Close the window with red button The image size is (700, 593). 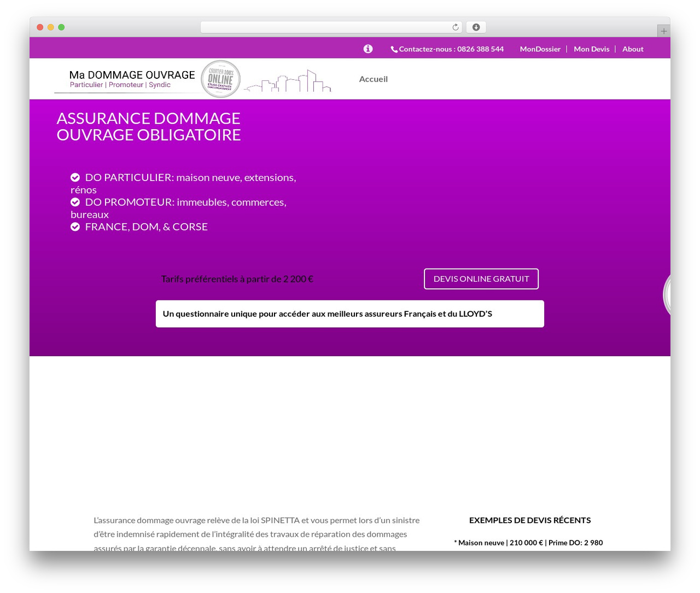pos(40,27)
